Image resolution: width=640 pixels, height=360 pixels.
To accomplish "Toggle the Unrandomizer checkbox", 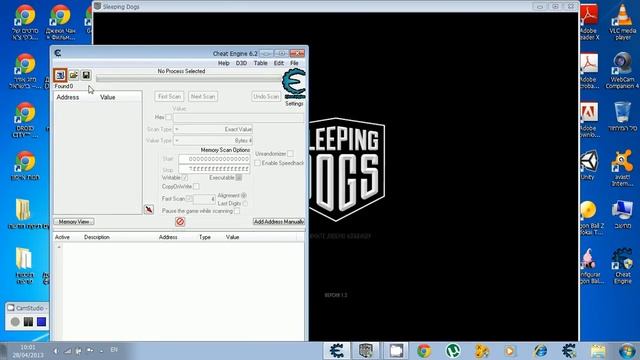I will coord(290,153).
